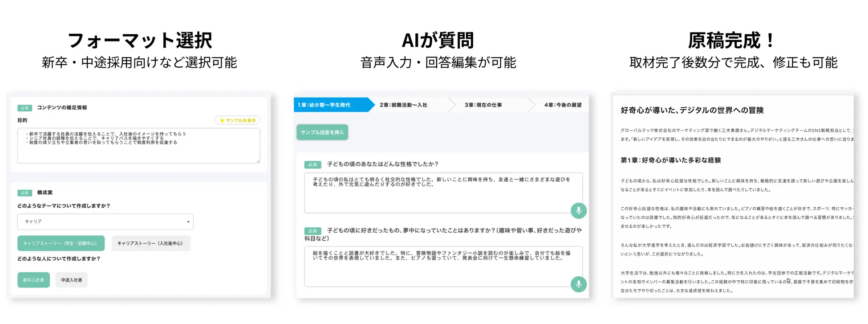Click サンプル回答を挿入 button
Screen dimensions: 868x324
[322, 132]
